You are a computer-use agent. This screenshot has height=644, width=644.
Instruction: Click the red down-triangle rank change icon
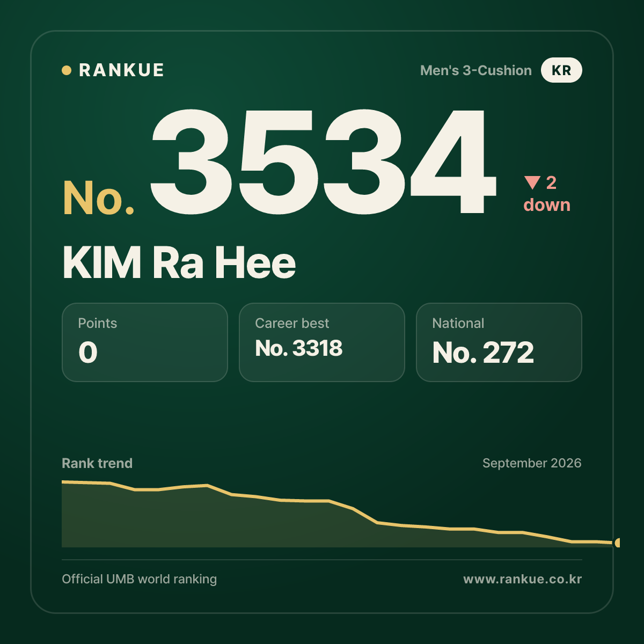pos(532,182)
